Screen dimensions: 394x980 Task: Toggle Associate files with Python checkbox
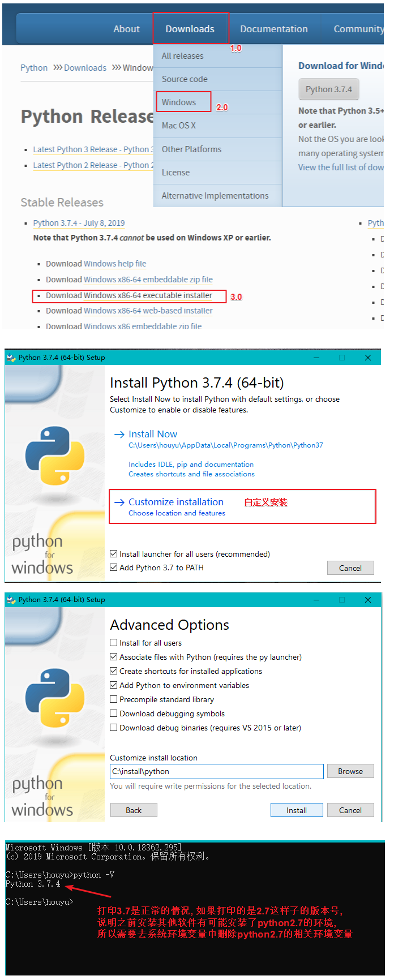[114, 657]
